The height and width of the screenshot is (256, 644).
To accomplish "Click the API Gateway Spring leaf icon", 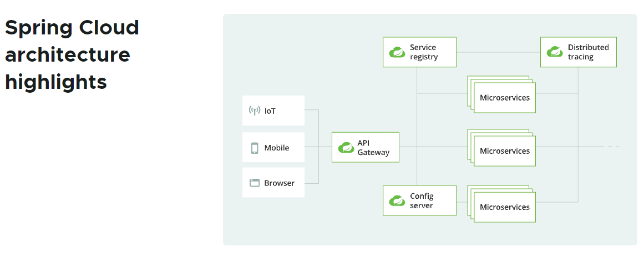I will click(x=346, y=148).
